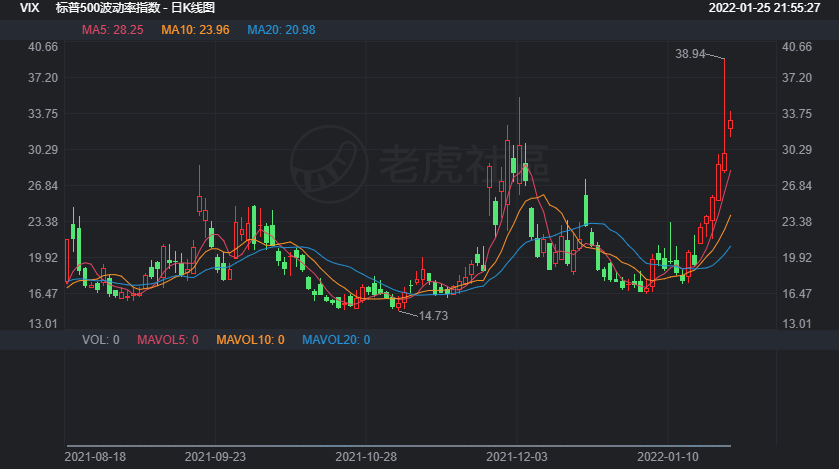Screen dimensions: 839x469
Task: Click the left axis 33.75 value
Action: (x=43, y=114)
